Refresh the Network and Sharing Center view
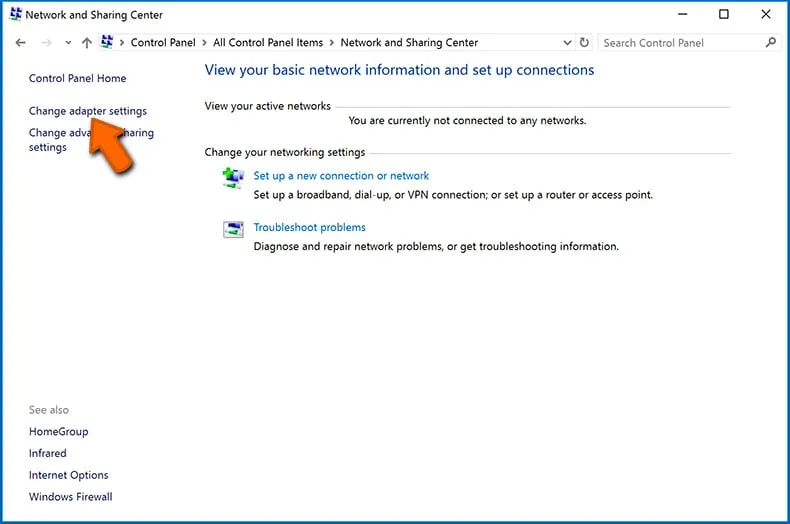Viewport: 790px width, 524px height. [585, 43]
